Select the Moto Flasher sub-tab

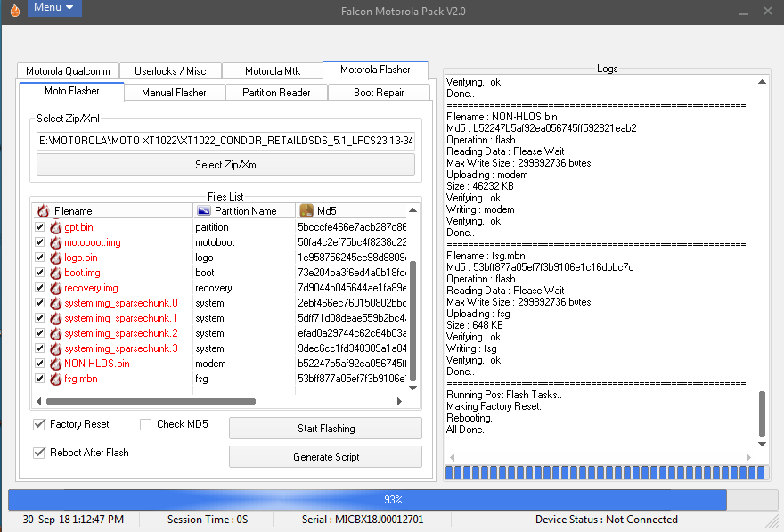point(72,91)
